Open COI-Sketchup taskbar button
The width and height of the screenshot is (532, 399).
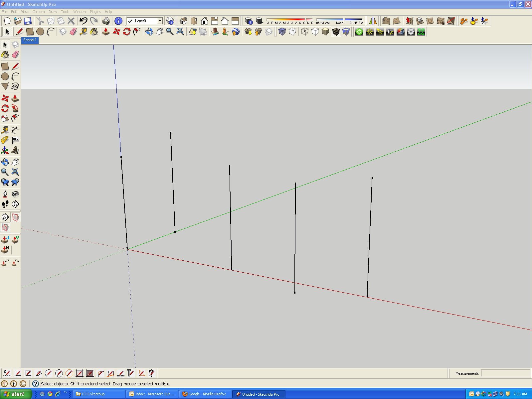point(99,394)
